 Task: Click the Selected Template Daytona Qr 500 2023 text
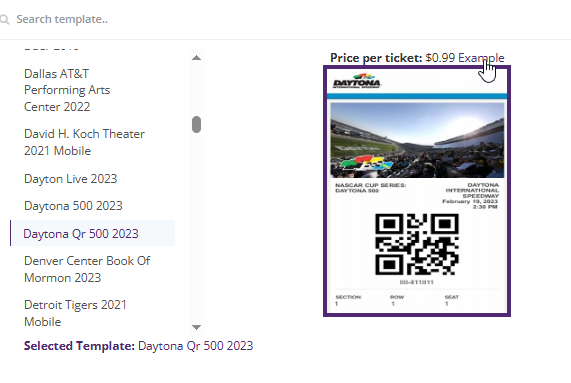click(x=138, y=346)
